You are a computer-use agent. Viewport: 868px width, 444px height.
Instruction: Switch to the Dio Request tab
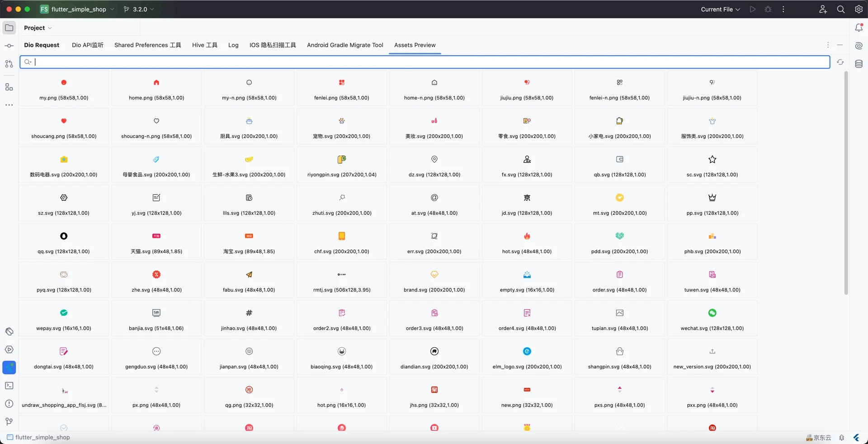tap(42, 45)
